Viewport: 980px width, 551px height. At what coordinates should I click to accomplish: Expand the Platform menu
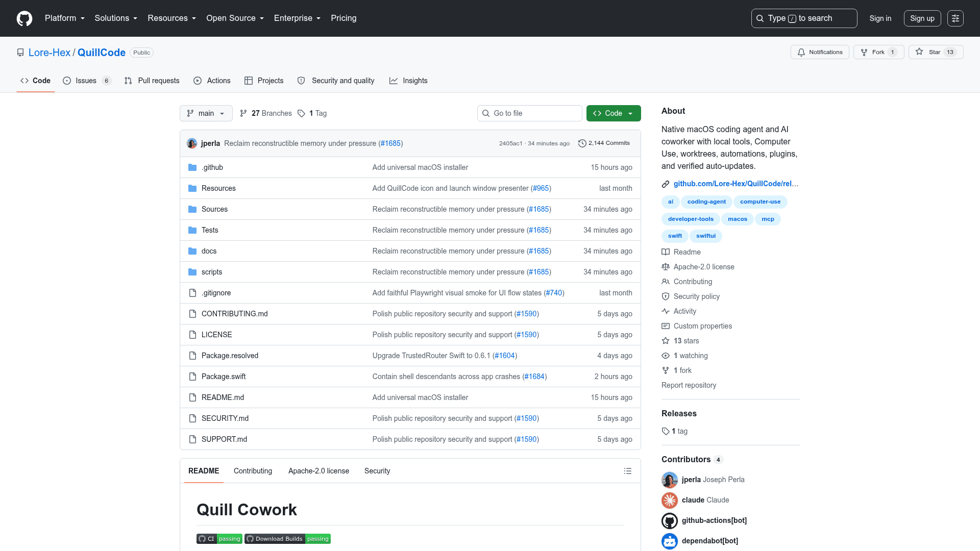(x=65, y=18)
